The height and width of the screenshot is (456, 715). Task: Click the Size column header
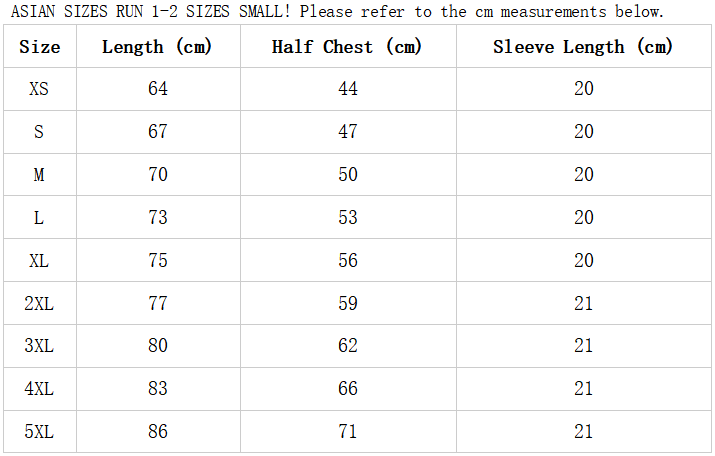(x=40, y=47)
